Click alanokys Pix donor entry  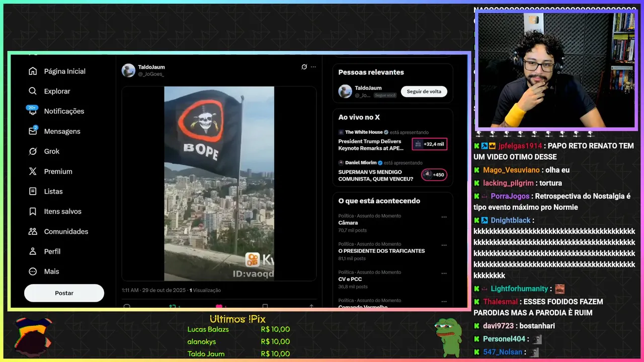pyautogui.click(x=238, y=341)
